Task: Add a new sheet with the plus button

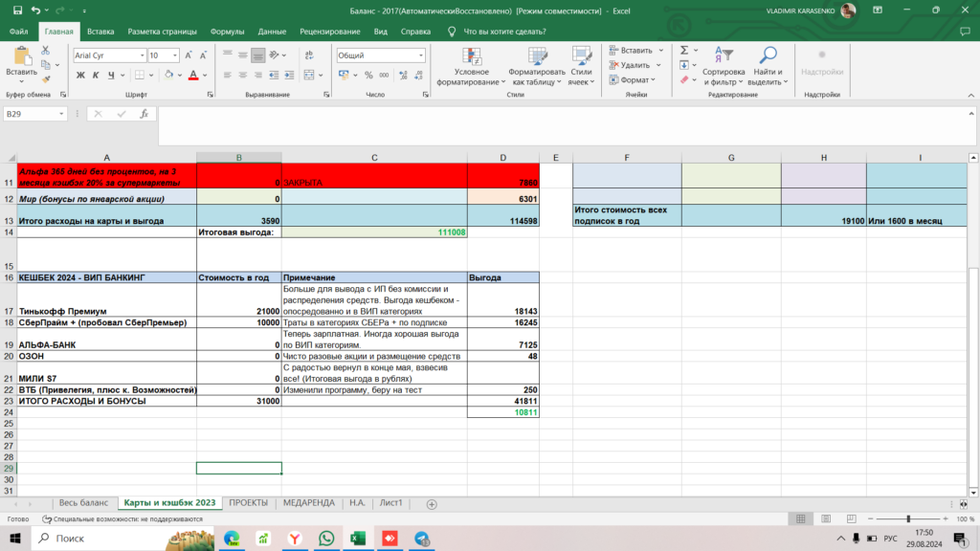Action: tap(432, 504)
